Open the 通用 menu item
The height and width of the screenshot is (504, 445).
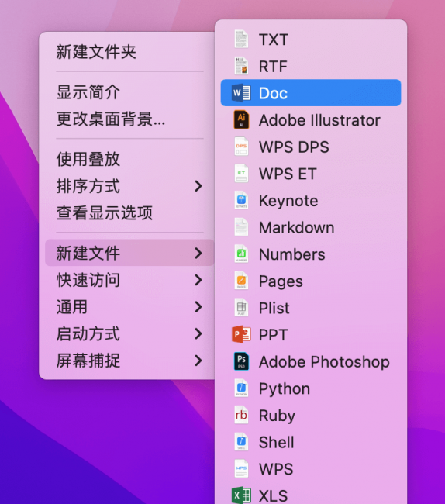click(x=129, y=307)
